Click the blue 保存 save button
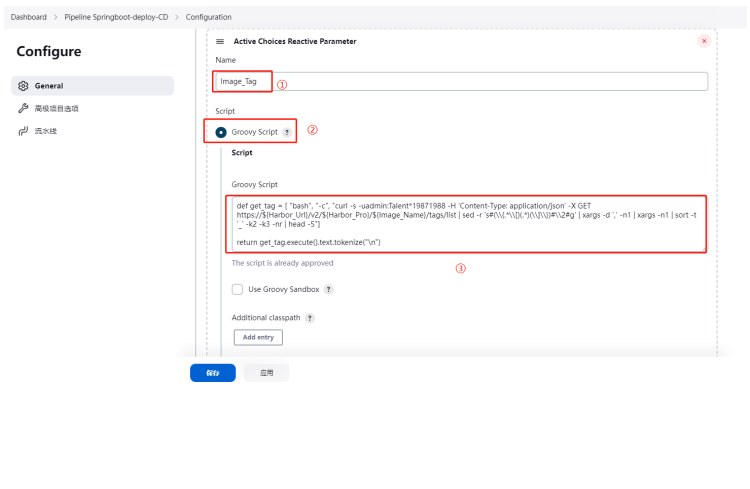Image resolution: width=750 pixels, height=489 pixels. coord(213,373)
